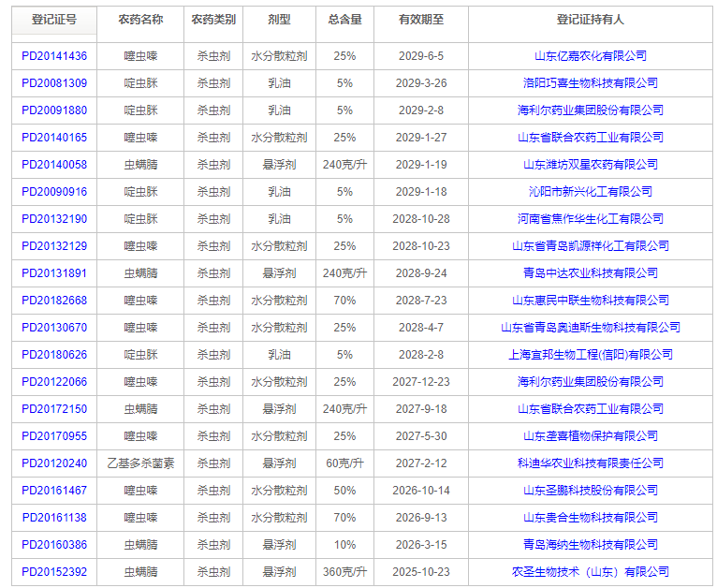717x588 pixels.
Task: Select expiry date 2027-2-12
Action: point(421,463)
